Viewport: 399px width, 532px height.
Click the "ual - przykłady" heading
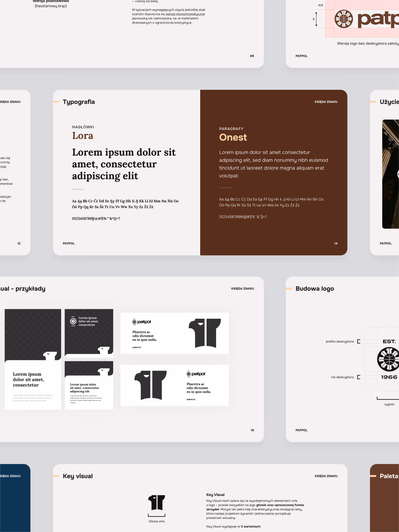(x=23, y=289)
